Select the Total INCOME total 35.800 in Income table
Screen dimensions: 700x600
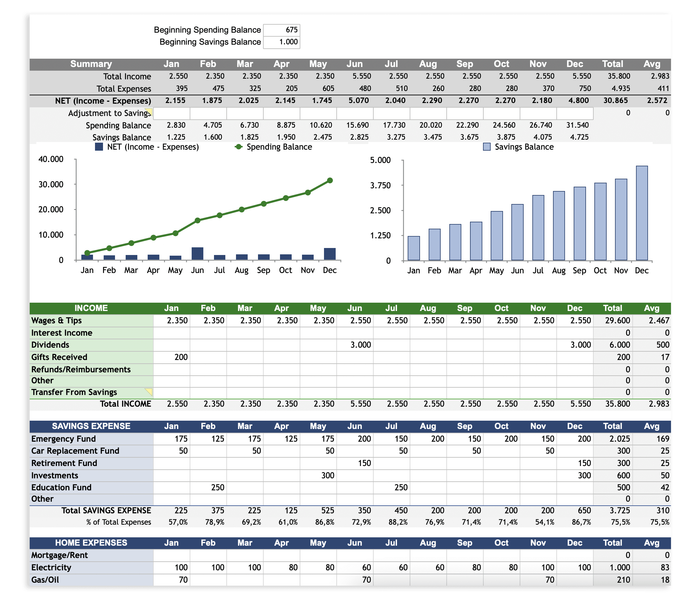click(x=613, y=404)
